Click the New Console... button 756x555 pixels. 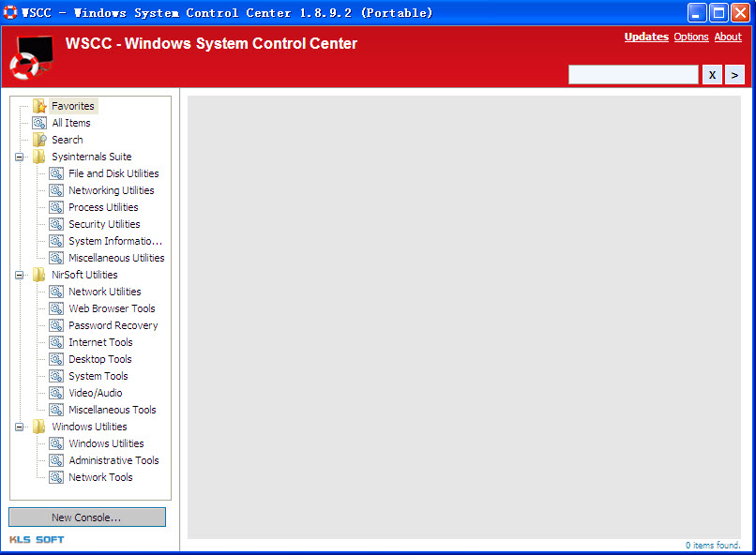point(87,517)
